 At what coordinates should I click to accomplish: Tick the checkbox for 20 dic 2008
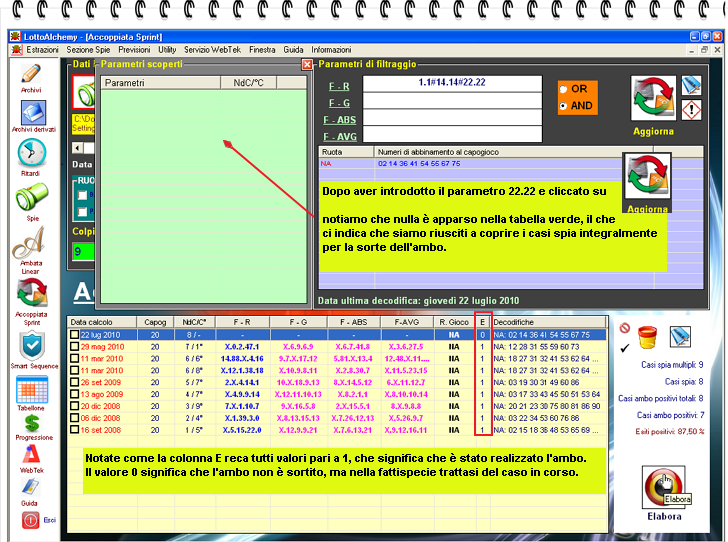point(74,406)
